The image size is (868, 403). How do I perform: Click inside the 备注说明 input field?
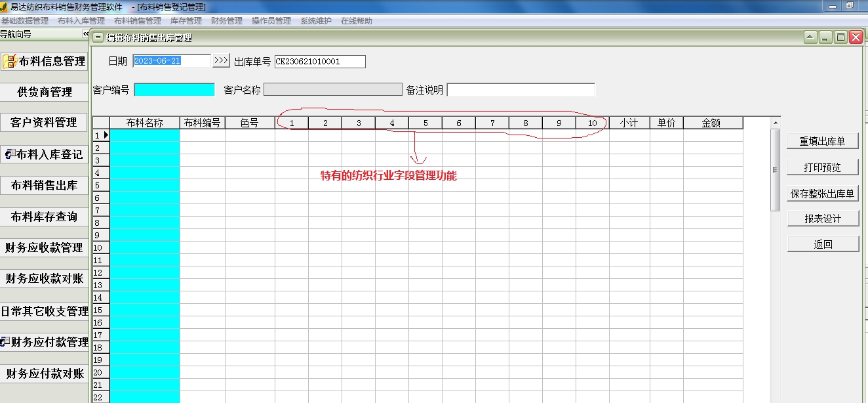pos(520,89)
